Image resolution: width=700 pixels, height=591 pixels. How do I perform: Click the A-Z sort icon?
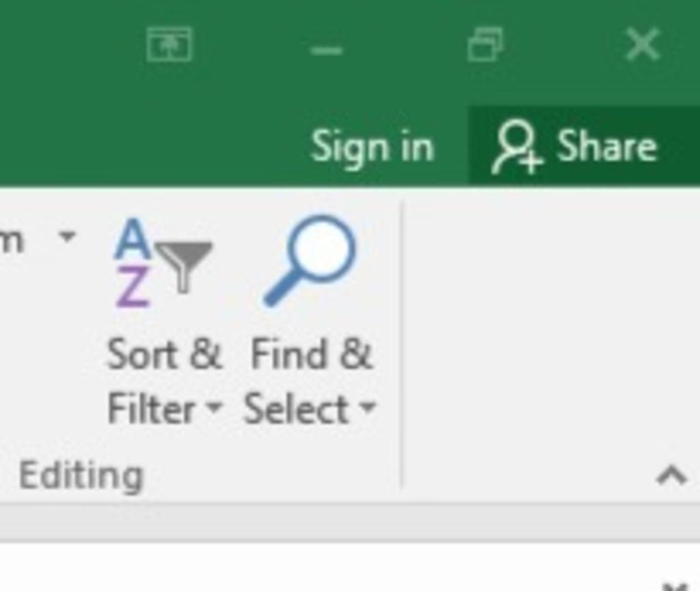click(x=132, y=263)
